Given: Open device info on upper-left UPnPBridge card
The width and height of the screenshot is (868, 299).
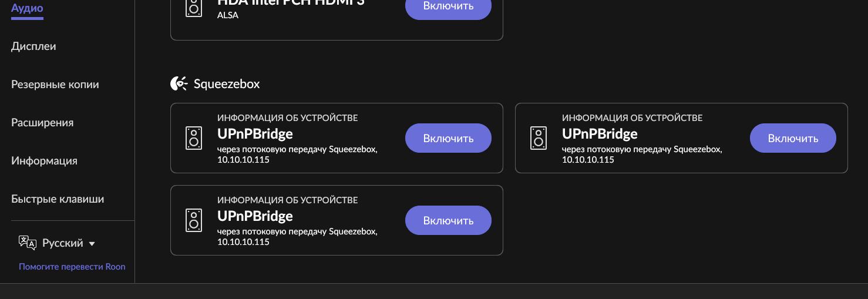Looking at the screenshot, I should pos(287,118).
